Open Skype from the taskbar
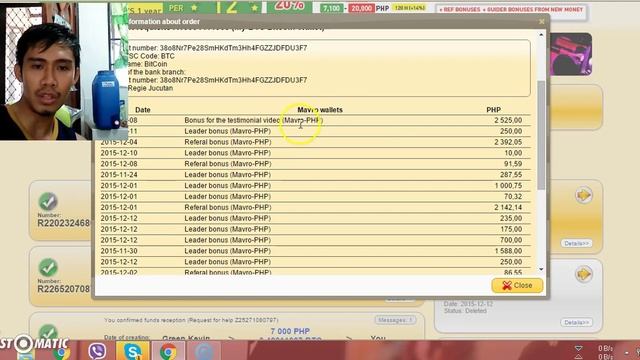Image resolution: width=640 pixels, height=360 pixels. [133, 351]
